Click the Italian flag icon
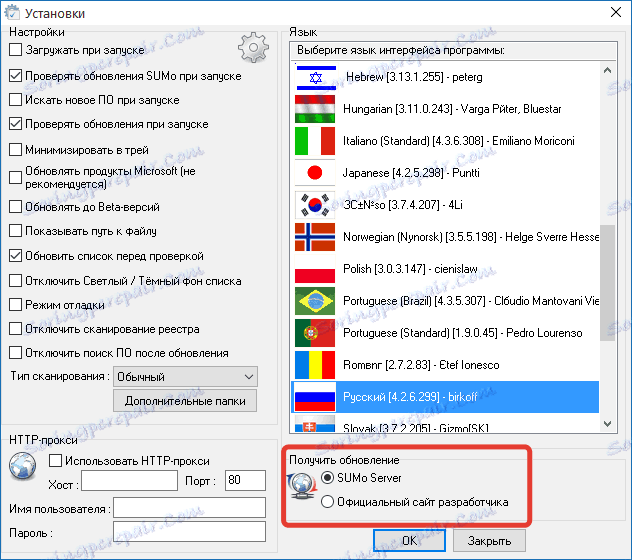The image size is (632, 560). pyautogui.click(x=315, y=141)
